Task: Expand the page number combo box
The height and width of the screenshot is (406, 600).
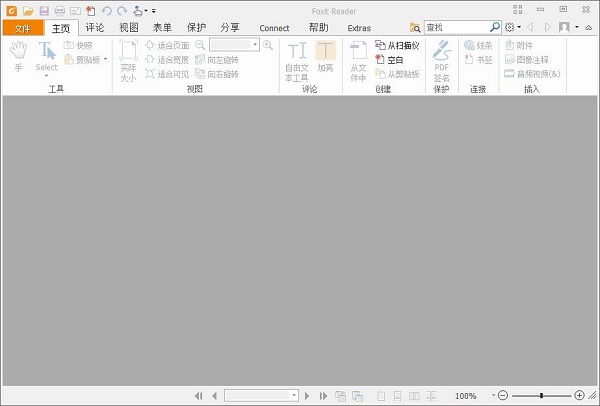Action: click(x=294, y=395)
